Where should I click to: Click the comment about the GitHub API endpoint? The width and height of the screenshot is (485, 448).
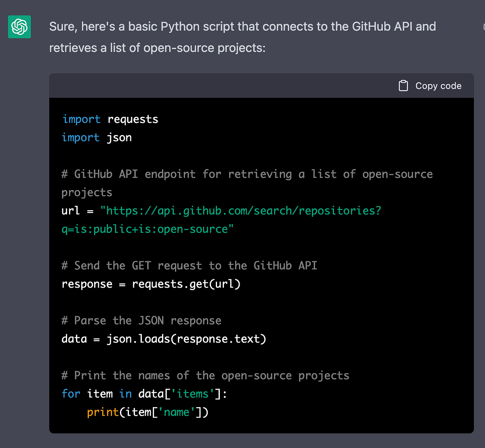247,174
